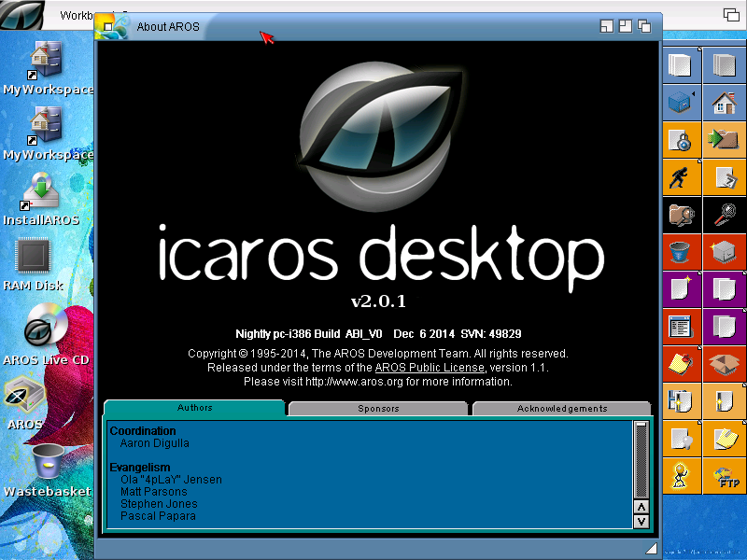Image resolution: width=747 pixels, height=560 pixels.
Task: Click the authors list scroll down arrow
Action: tap(641, 522)
